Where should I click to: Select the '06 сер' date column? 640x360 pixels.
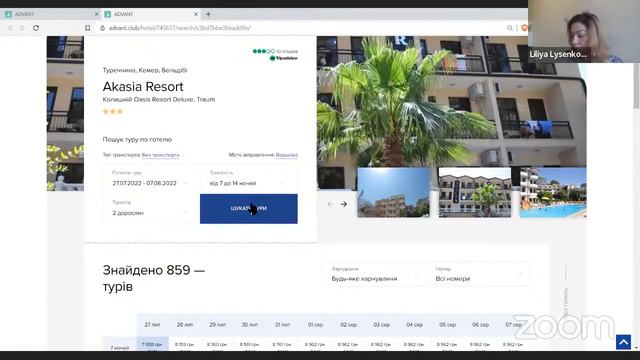coord(480,325)
